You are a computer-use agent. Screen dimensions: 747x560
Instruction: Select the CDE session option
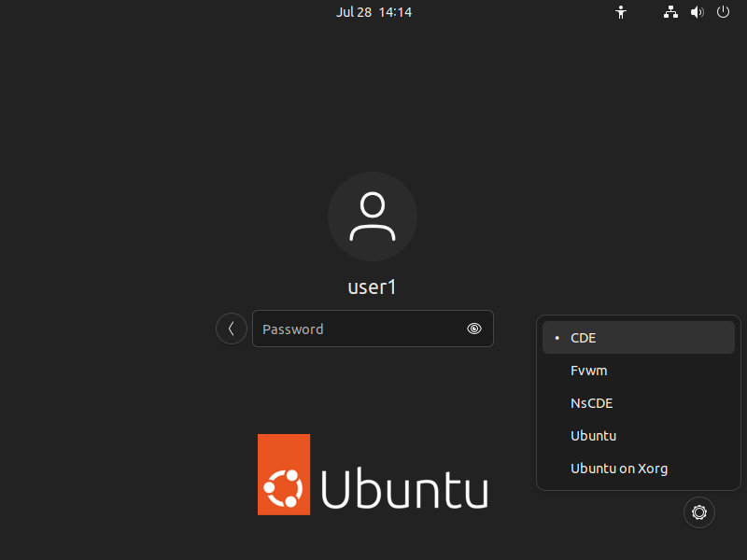584,338
